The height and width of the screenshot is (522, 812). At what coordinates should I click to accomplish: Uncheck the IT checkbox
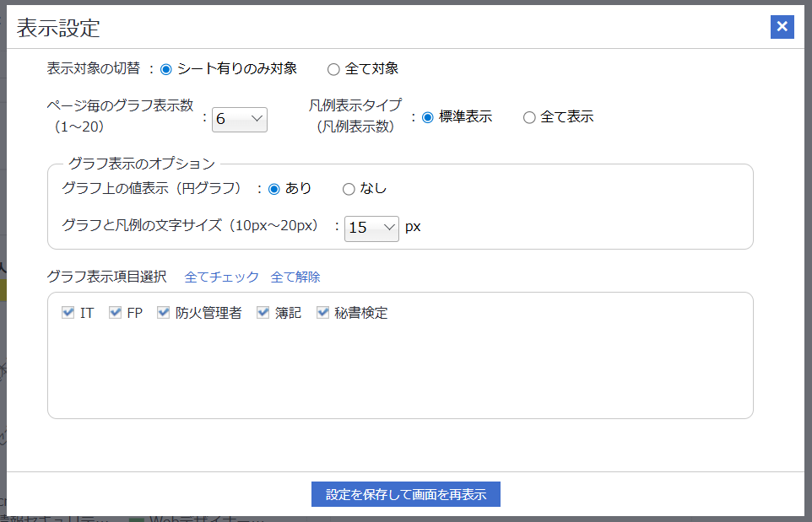click(x=67, y=312)
